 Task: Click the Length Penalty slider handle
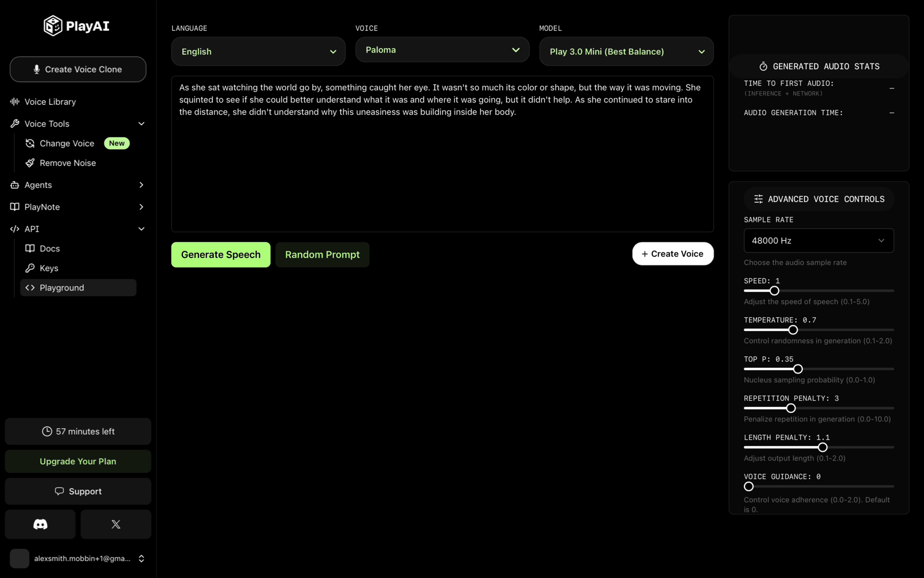[823, 447]
